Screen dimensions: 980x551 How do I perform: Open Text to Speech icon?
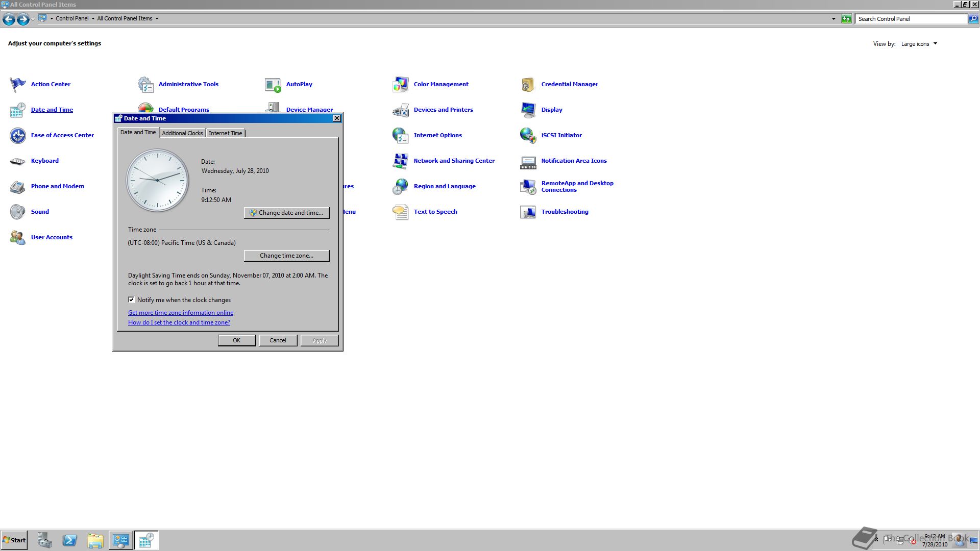[401, 212]
